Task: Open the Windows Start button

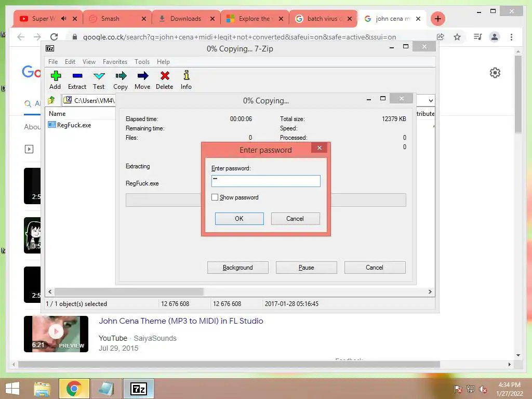Action: pyautogui.click(x=12, y=389)
